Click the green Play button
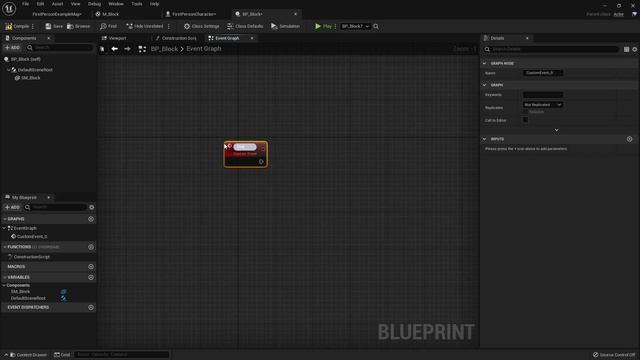640x360 pixels. tap(323, 26)
